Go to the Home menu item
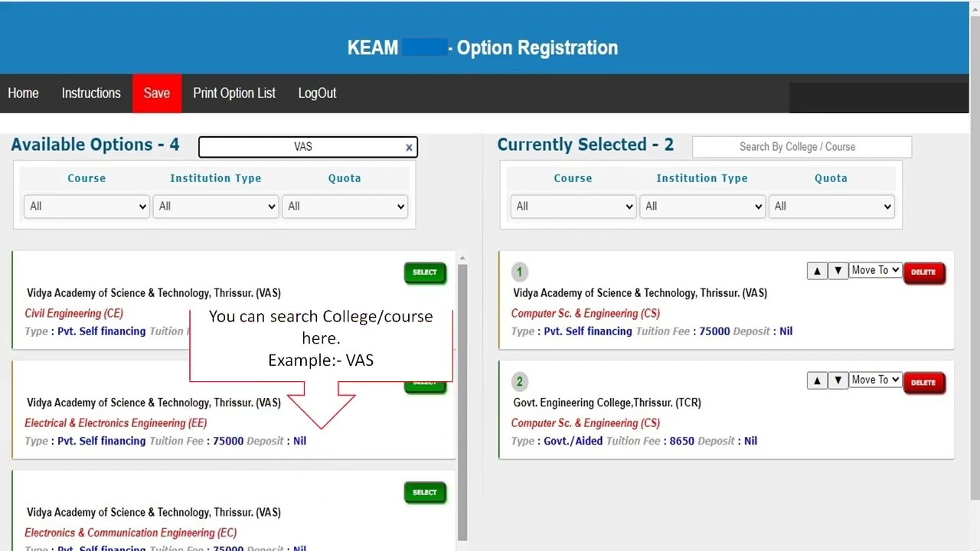980x551 pixels. pyautogui.click(x=23, y=93)
